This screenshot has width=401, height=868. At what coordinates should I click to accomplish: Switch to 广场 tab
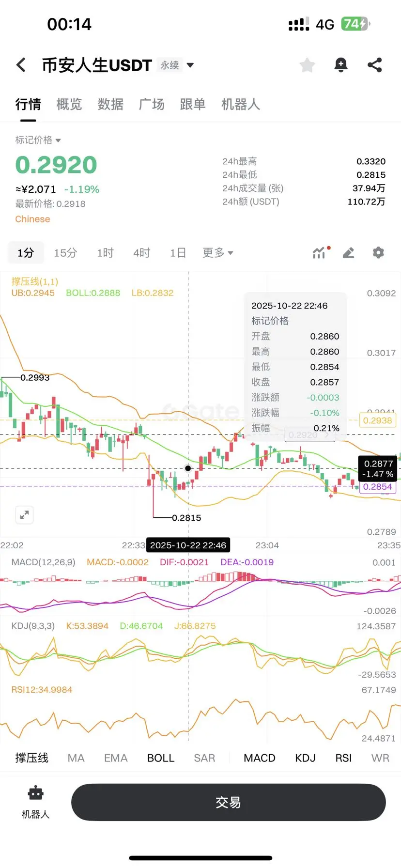152,104
